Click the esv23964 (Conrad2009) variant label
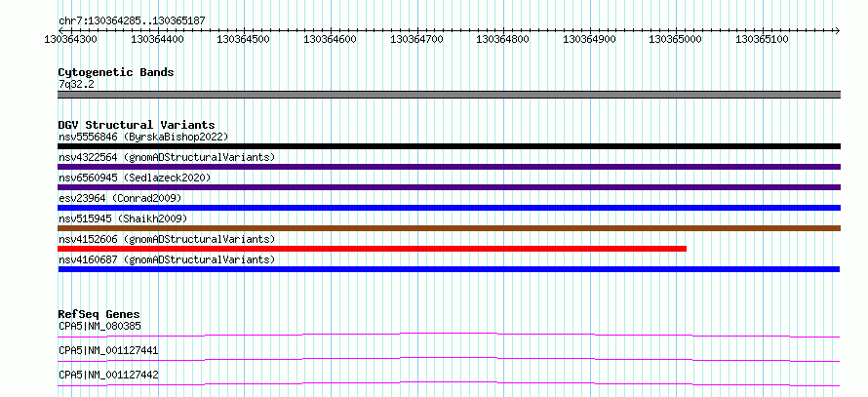 [120, 198]
